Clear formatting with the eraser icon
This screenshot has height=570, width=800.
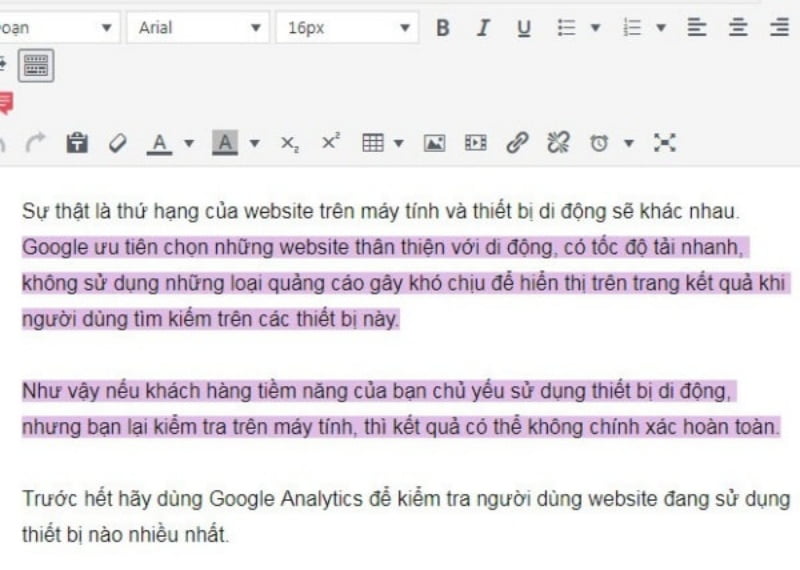coord(118,143)
